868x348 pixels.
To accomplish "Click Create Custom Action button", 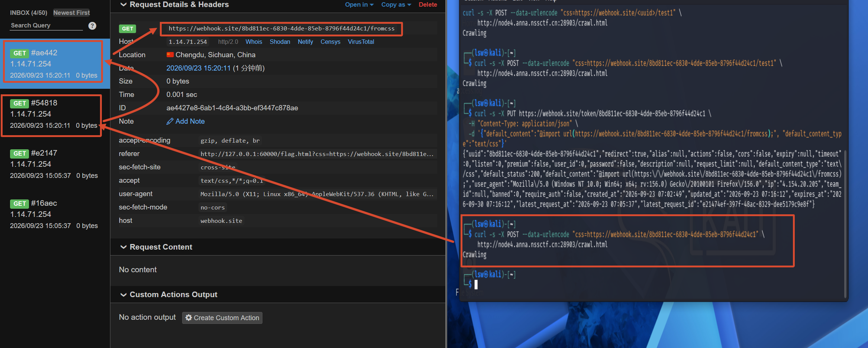I will [222, 318].
